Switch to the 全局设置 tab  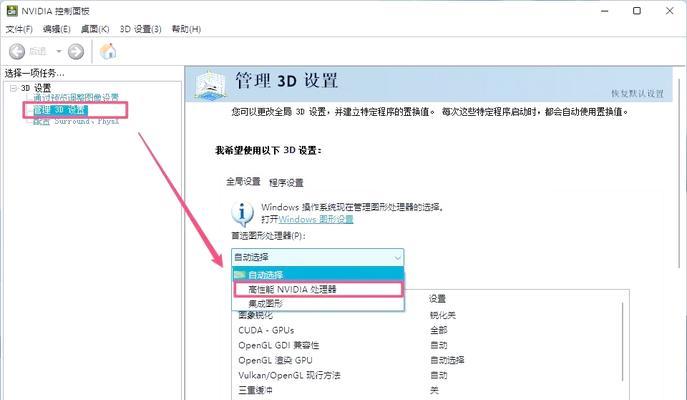tap(243, 181)
